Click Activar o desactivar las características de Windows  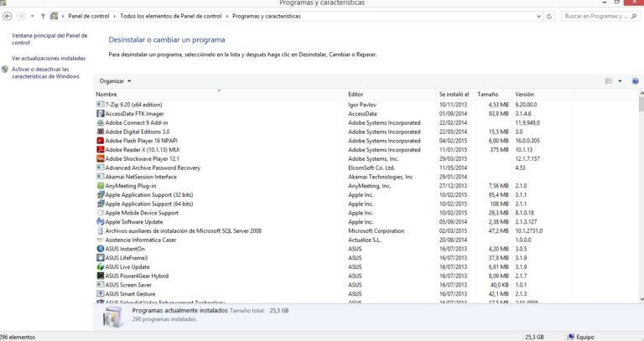[x=49, y=73]
